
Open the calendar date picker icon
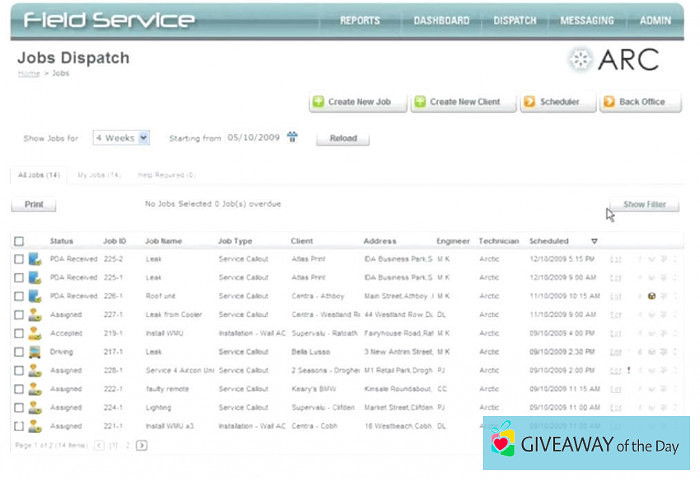[x=293, y=138]
